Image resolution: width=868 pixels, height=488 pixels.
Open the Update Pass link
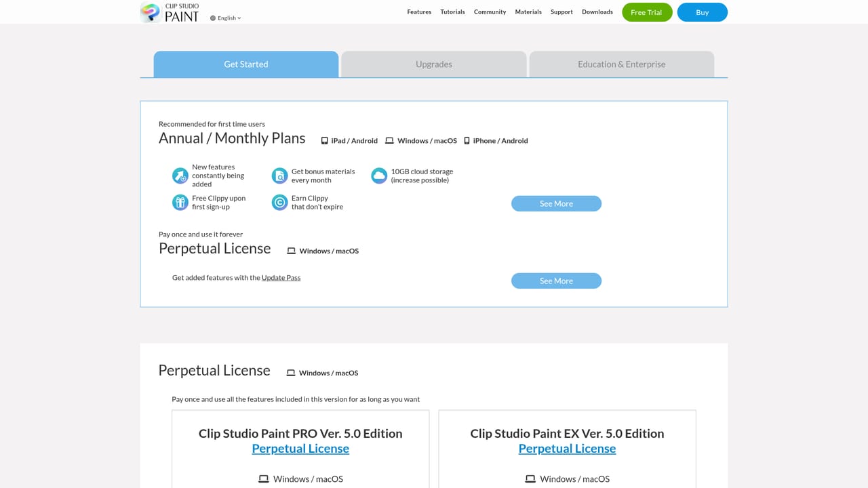[281, 278]
